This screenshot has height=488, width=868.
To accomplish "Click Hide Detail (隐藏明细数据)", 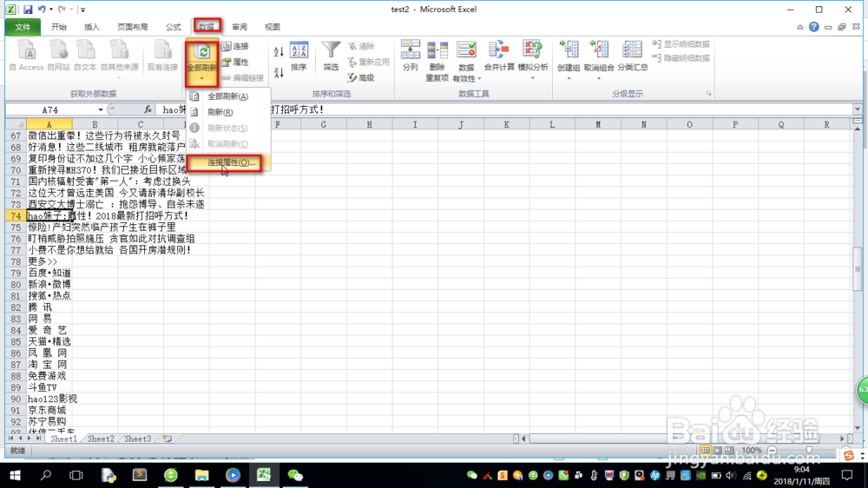I will [681, 58].
